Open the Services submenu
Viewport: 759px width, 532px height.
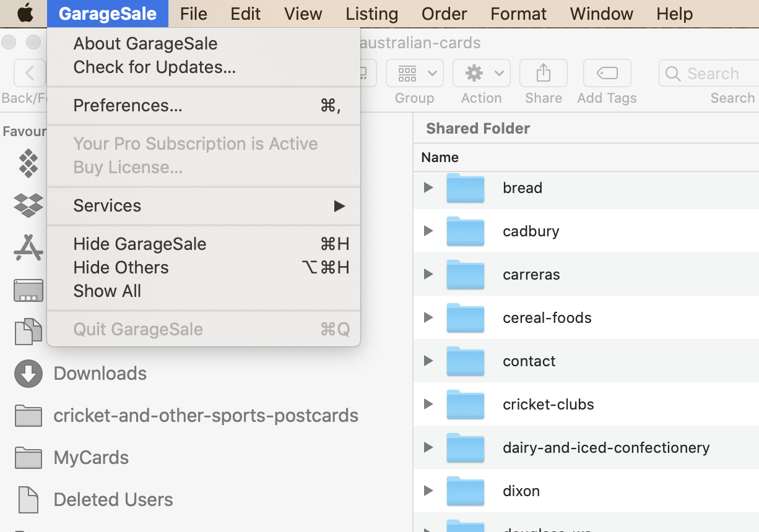point(204,206)
